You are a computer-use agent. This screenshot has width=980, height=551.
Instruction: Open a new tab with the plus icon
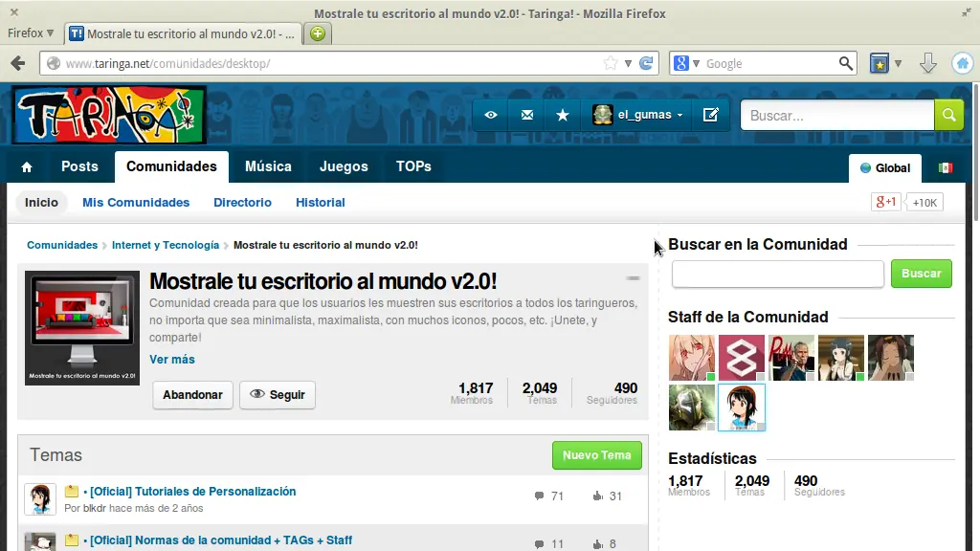pos(318,33)
